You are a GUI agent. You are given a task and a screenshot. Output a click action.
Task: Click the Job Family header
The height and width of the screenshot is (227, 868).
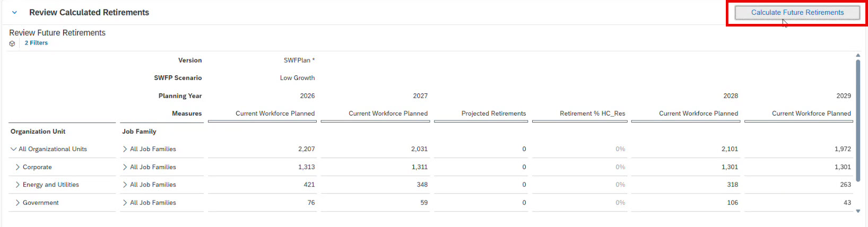[x=139, y=132]
